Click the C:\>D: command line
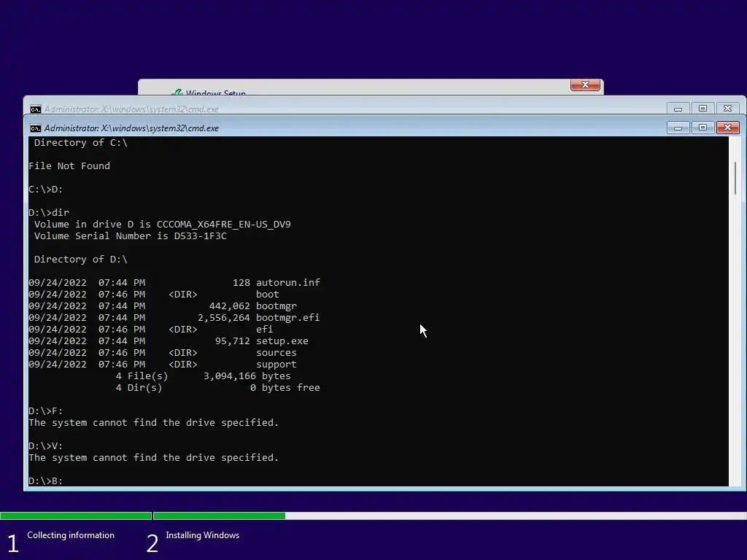The image size is (747, 560). [46, 189]
